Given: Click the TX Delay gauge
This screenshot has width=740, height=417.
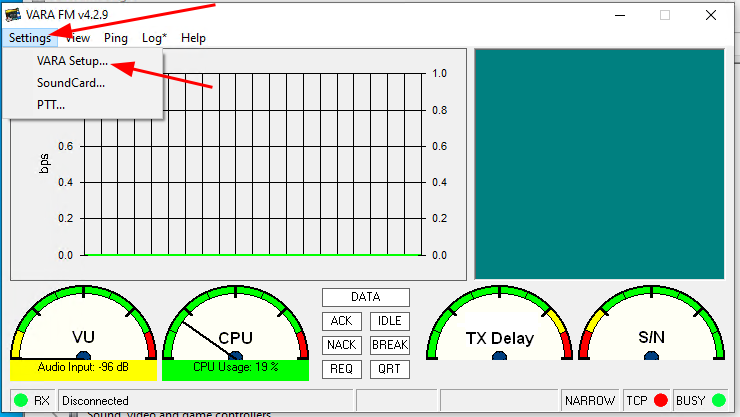Looking at the screenshot, I should pos(499,323).
